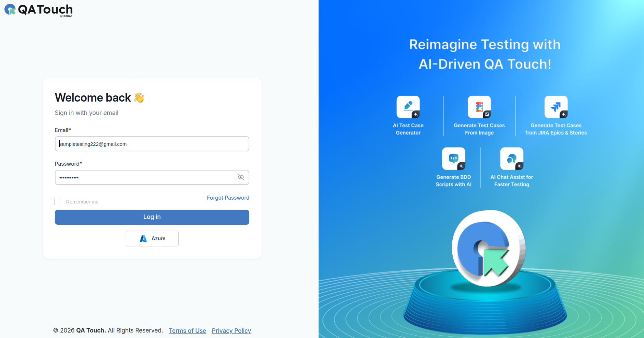
Task: Click the Generate BDD Scripts icon
Action: pos(454,159)
